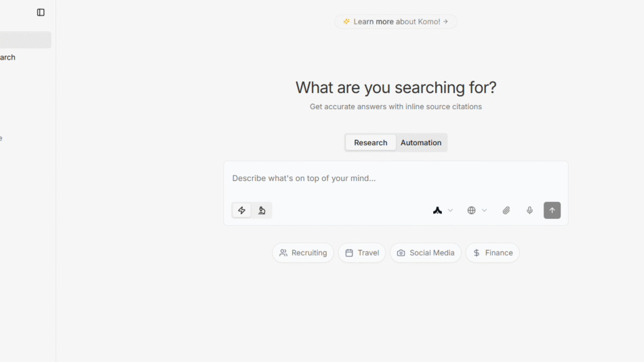Viewport: 644px width, 362px height.
Task: Select the Research tab
Action: [x=371, y=142]
